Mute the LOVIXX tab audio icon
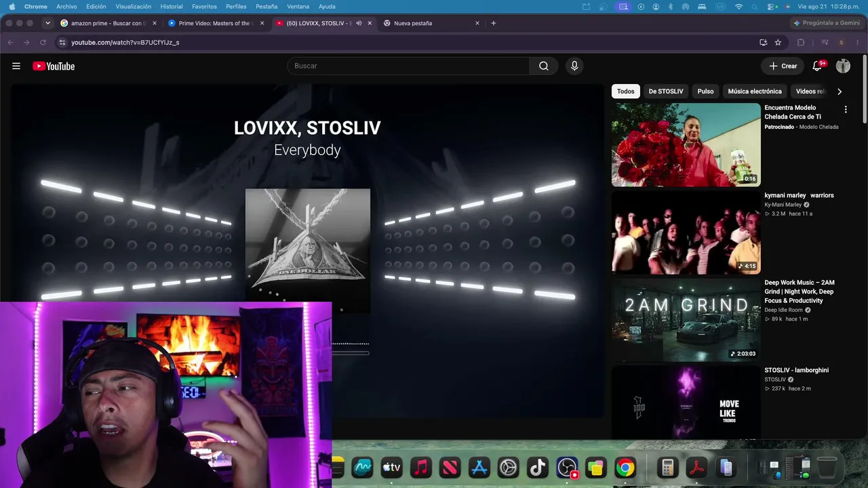Image resolution: width=868 pixels, height=488 pixels. pyautogui.click(x=359, y=23)
